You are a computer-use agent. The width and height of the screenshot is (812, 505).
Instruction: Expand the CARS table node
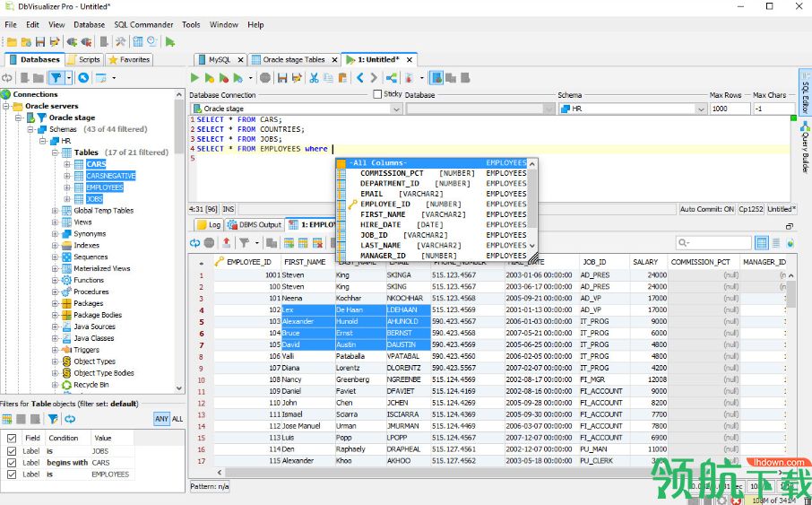click(67, 164)
